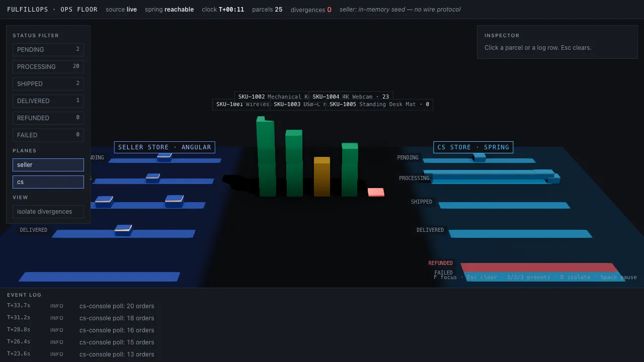Image resolution: width=644 pixels, height=362 pixels.
Task: Toggle the DELIVERED status filter
Action: coord(48,101)
